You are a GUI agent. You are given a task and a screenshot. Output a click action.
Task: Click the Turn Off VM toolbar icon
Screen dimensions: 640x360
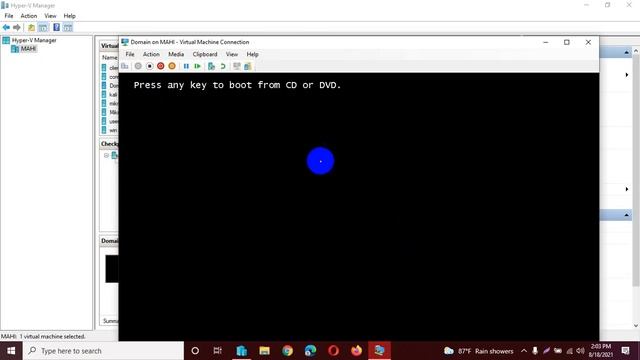[x=150, y=66]
